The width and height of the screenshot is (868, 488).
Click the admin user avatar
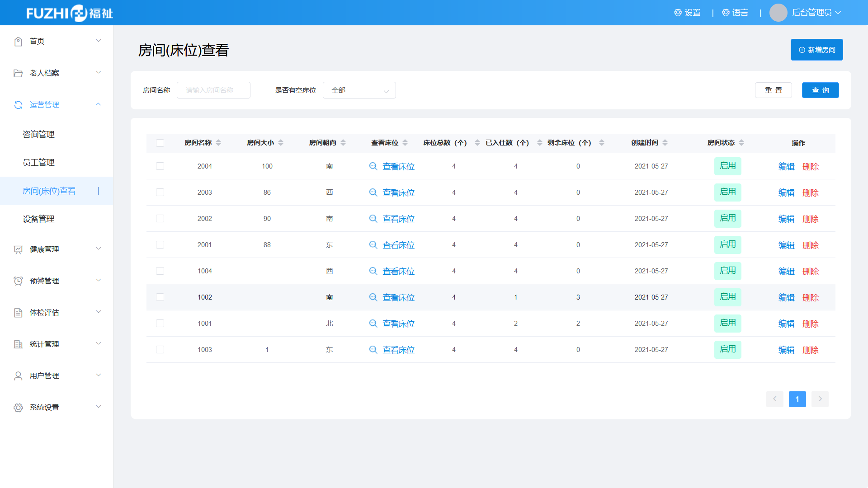[x=778, y=13]
